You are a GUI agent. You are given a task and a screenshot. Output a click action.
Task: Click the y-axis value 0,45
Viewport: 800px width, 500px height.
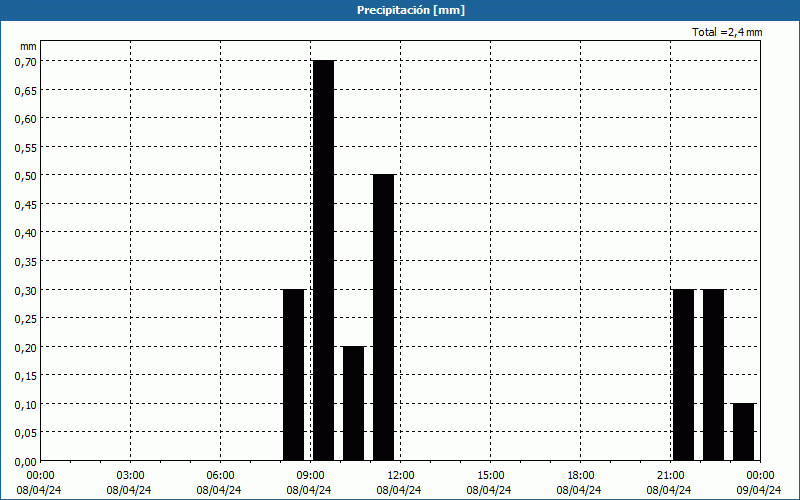(26, 205)
